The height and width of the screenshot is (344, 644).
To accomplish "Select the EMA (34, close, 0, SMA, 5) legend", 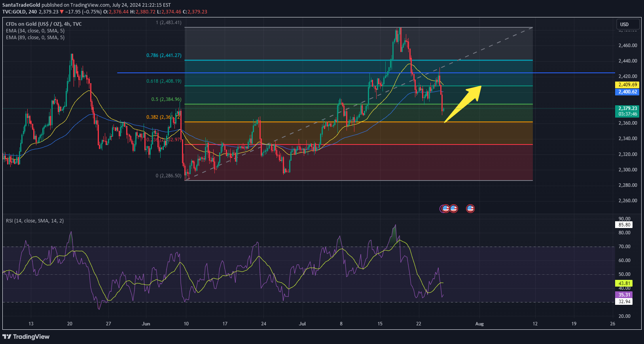I will [35, 31].
